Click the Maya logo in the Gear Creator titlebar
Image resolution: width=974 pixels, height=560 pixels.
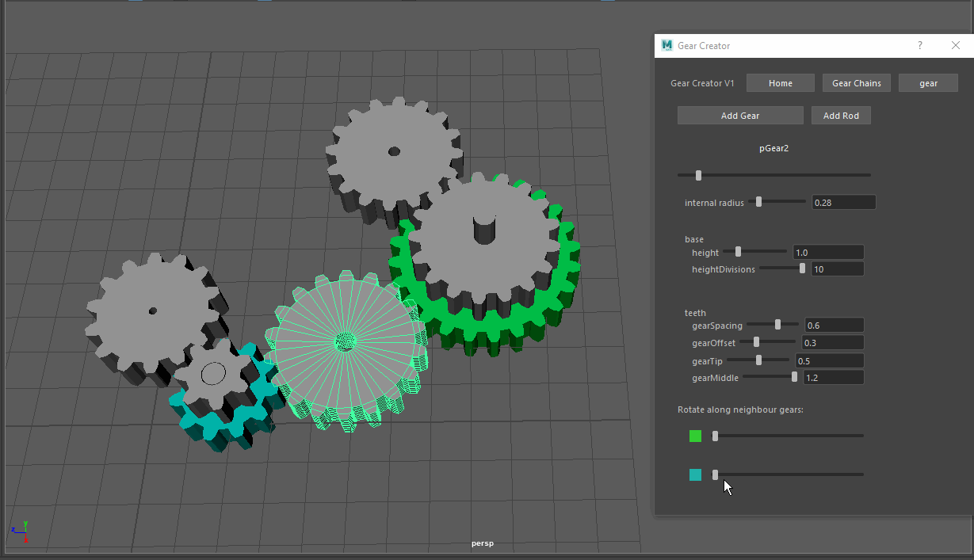pyautogui.click(x=667, y=45)
